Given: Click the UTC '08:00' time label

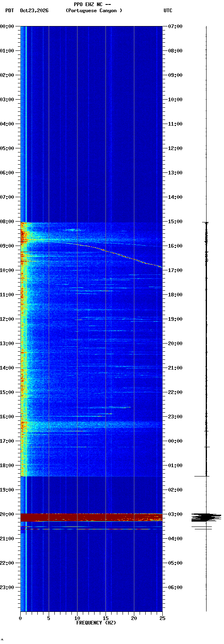Looking at the screenshot, I should (175, 51).
